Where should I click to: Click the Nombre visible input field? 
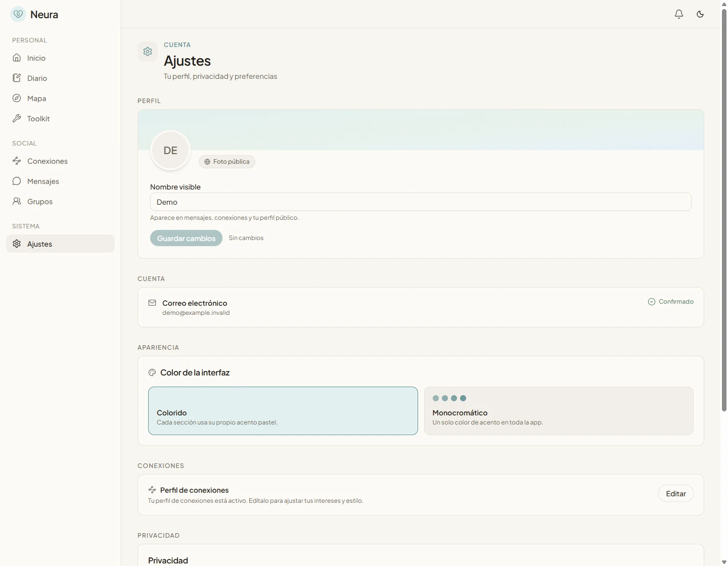click(x=421, y=202)
